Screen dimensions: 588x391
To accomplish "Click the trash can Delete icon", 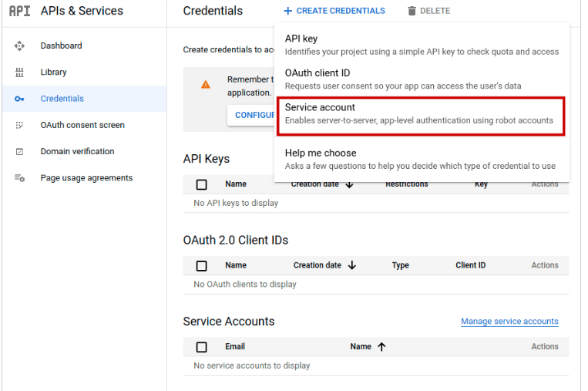I will coord(412,11).
